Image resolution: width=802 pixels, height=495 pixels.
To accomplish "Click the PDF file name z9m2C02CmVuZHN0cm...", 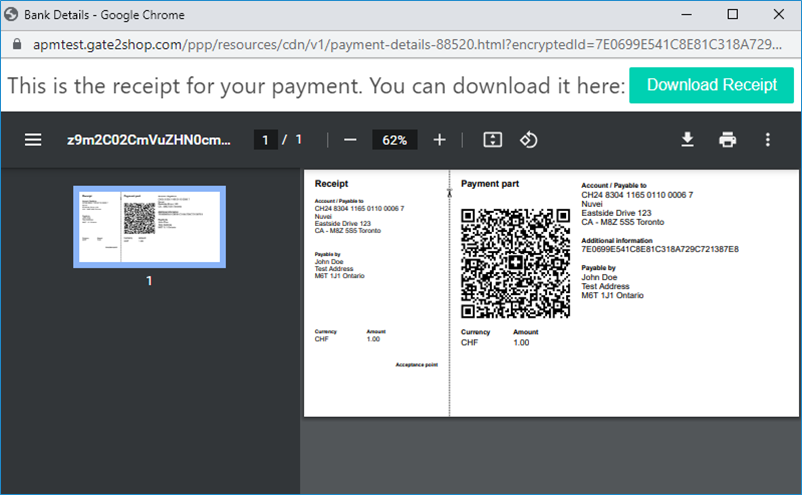I will tap(149, 140).
